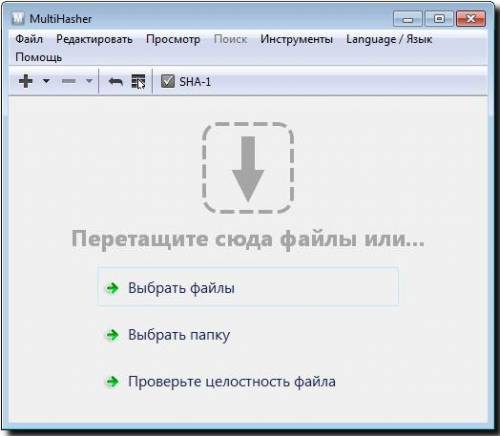Open the Помощь menu
The height and width of the screenshot is (436, 500).
coord(38,57)
